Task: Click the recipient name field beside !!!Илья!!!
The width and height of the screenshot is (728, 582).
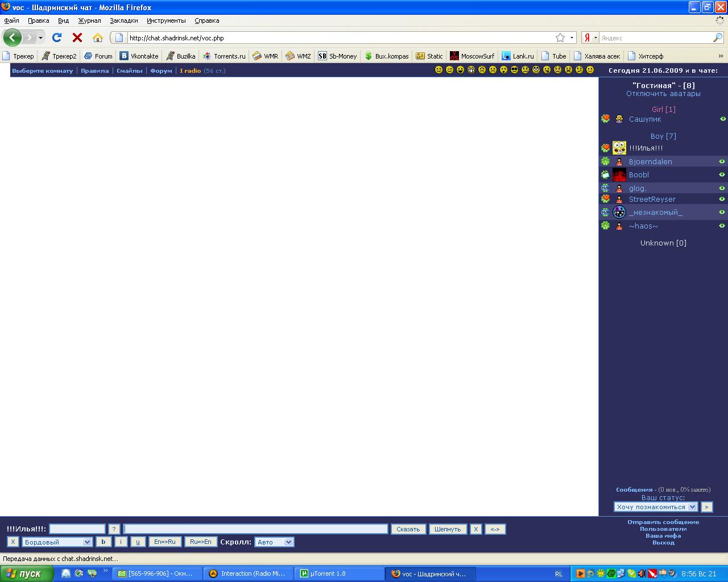Action: click(x=77, y=529)
